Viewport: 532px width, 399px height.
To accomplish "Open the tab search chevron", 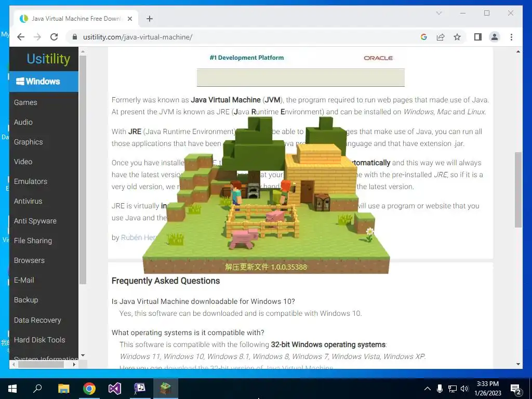I will point(438,13).
